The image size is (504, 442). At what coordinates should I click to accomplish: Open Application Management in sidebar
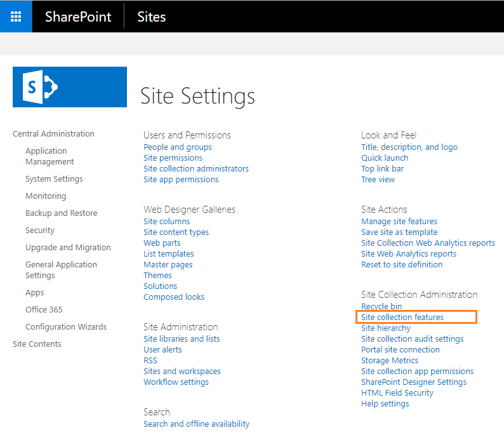tap(50, 156)
